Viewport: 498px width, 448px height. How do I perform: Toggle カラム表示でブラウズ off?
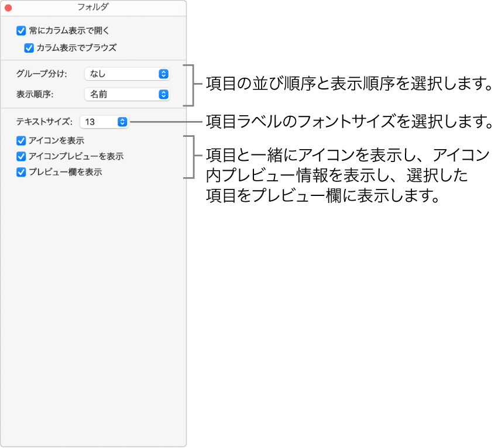point(28,48)
